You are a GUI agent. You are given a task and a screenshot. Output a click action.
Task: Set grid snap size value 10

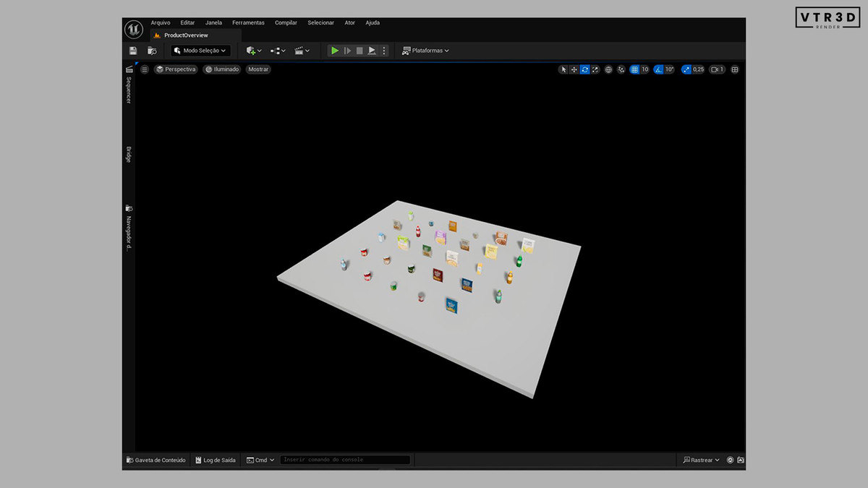[x=645, y=69]
